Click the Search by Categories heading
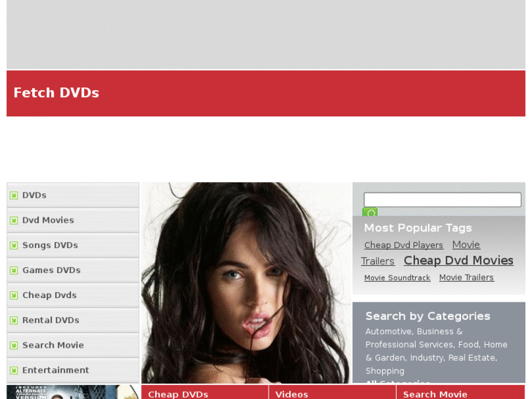 tap(428, 316)
